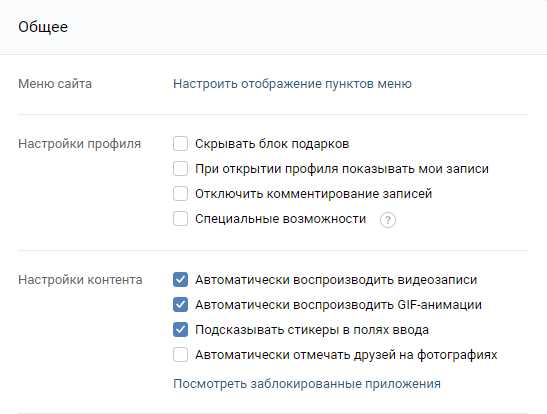
Task: Open the Настроить отображение пунктов меню link
Action: click(x=292, y=84)
